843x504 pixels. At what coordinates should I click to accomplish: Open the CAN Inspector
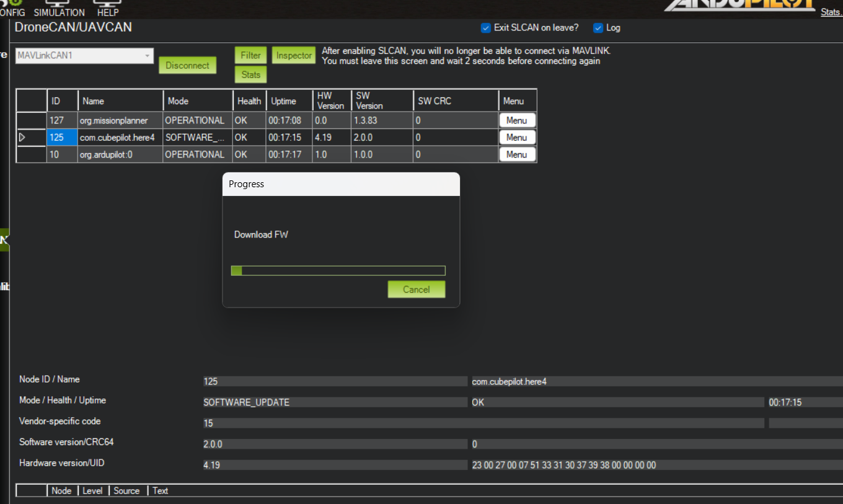(x=294, y=55)
